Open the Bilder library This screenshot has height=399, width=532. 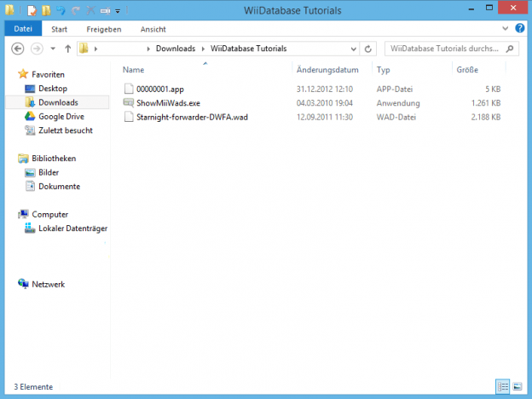[49, 172]
